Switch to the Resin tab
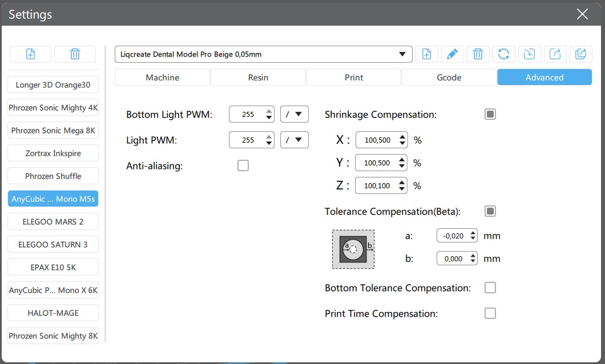 [x=258, y=77]
